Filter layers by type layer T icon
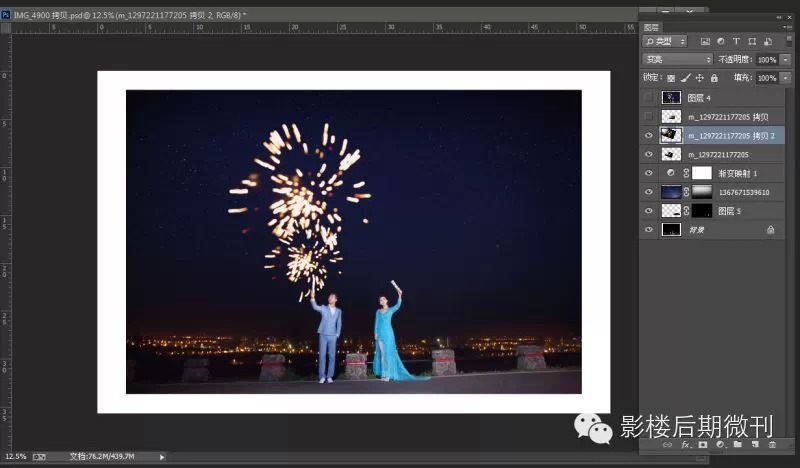The image size is (800, 468). (736, 41)
